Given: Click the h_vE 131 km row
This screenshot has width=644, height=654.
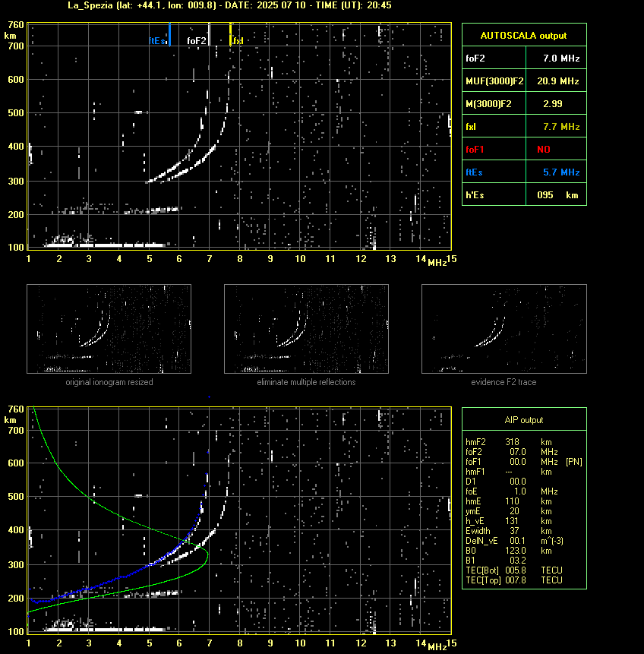Looking at the screenshot, I should (x=509, y=521).
